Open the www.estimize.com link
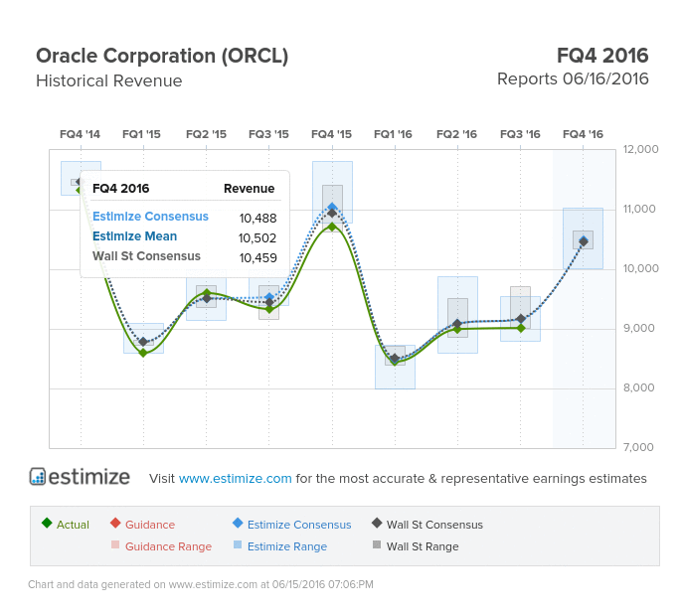Screen dimensions: 681x616 click(235, 478)
